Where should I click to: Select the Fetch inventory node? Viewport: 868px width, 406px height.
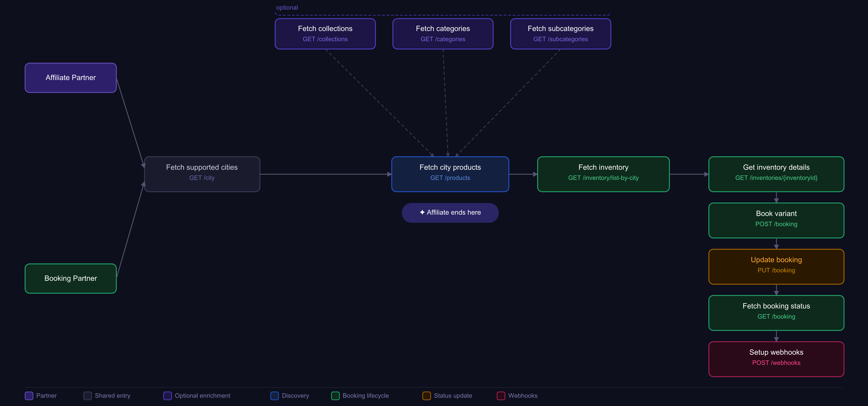click(603, 174)
